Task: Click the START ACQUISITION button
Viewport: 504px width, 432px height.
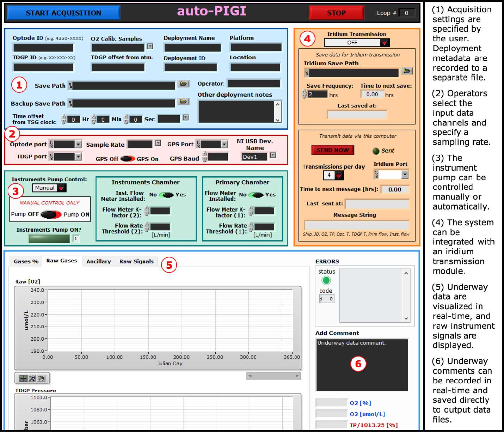Action: point(63,13)
